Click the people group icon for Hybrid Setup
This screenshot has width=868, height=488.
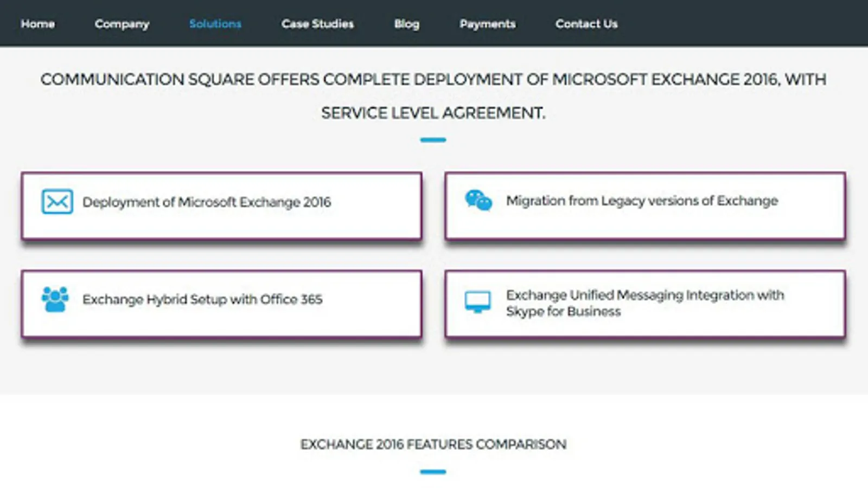click(55, 299)
